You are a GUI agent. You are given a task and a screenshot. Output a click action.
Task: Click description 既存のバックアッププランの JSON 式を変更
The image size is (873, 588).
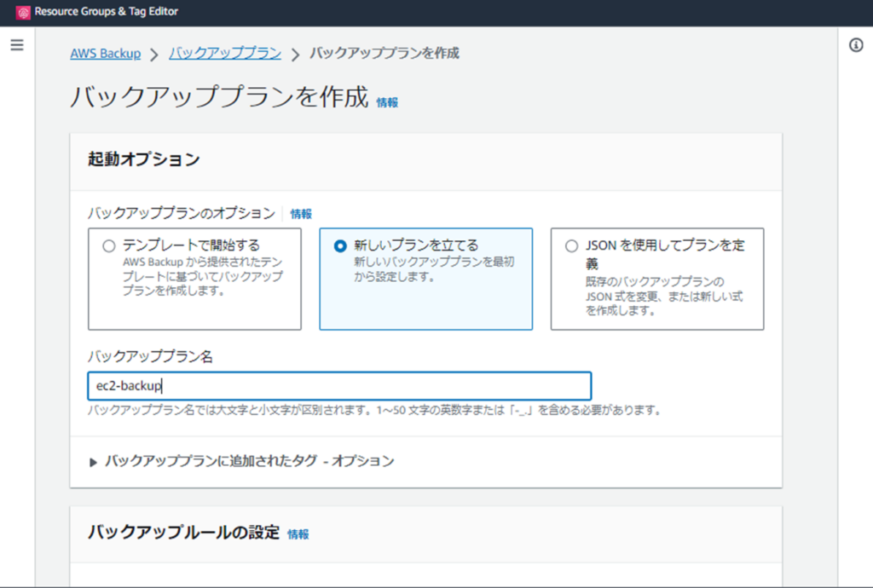click(663, 296)
